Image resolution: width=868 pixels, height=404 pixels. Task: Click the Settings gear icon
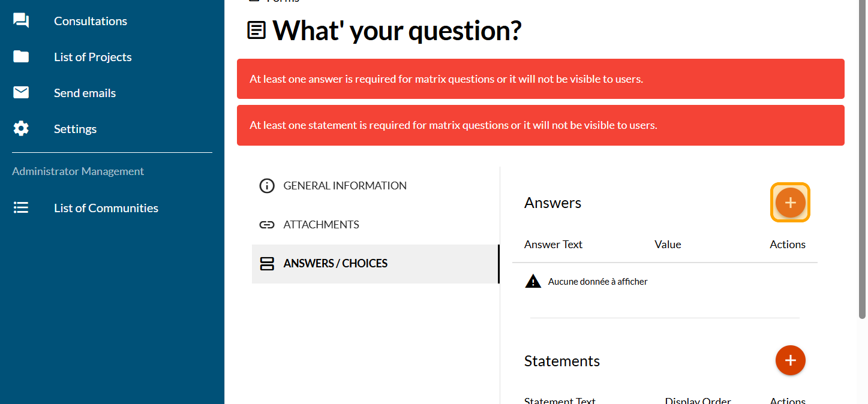point(21,129)
